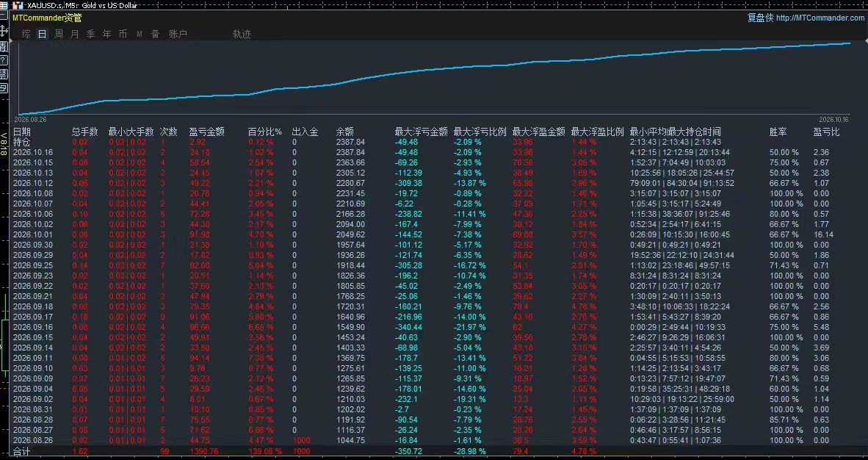
Task: Click the total profit value 1390.76
Action: [x=203, y=452]
